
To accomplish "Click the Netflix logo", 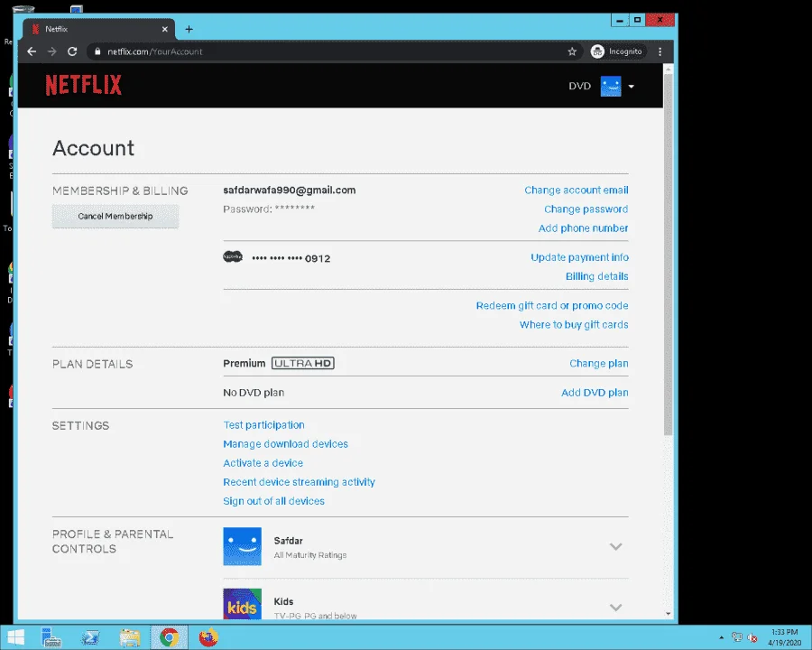I will click(x=83, y=85).
